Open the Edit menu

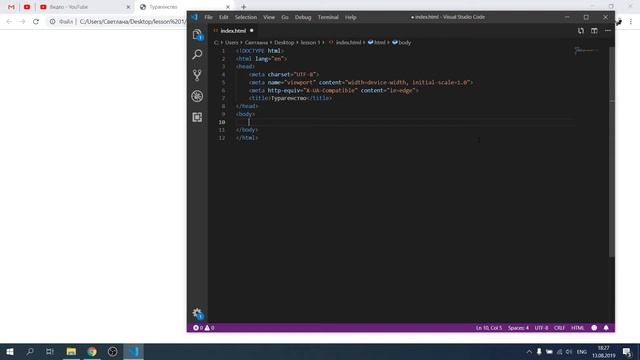click(x=223, y=17)
